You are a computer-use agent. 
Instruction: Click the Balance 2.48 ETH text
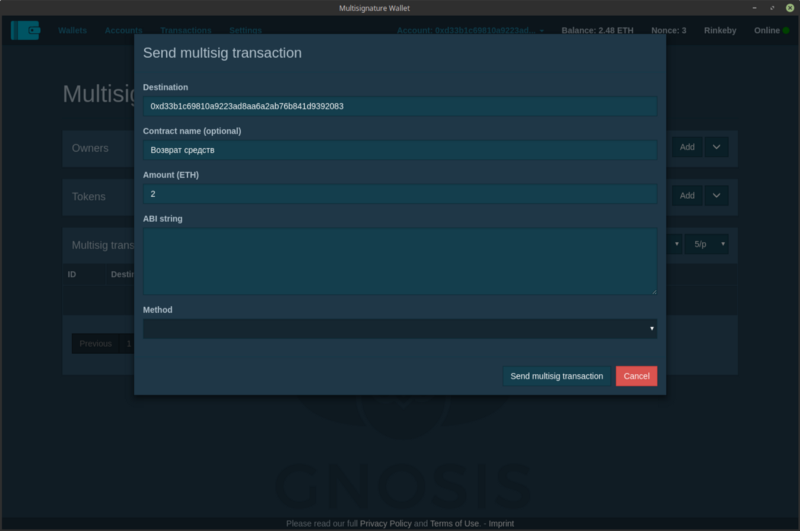point(597,30)
